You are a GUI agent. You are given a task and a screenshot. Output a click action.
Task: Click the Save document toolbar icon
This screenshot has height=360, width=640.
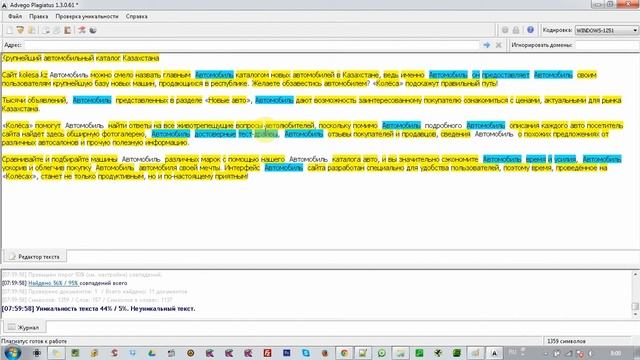(31, 30)
